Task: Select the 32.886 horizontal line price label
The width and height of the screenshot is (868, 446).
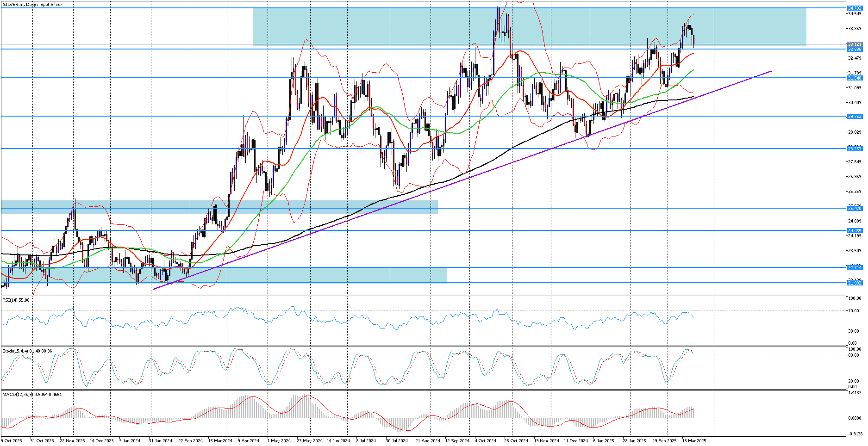Action: (855, 49)
